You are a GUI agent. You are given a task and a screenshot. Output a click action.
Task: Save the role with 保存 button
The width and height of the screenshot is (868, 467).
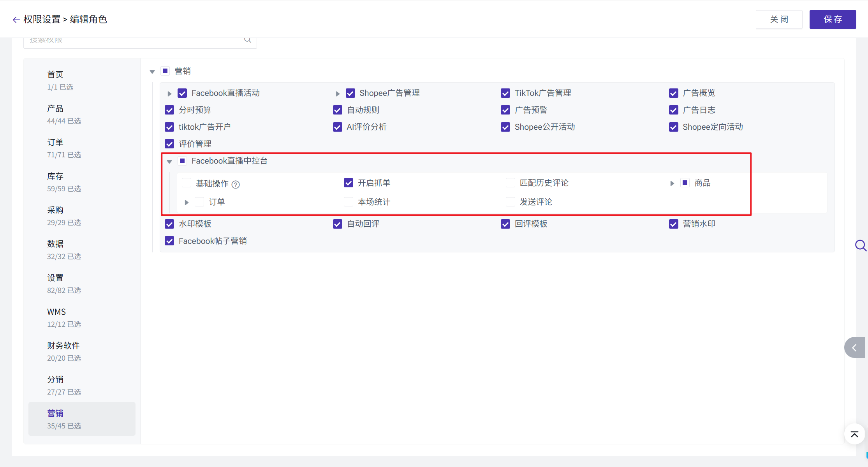click(x=833, y=19)
